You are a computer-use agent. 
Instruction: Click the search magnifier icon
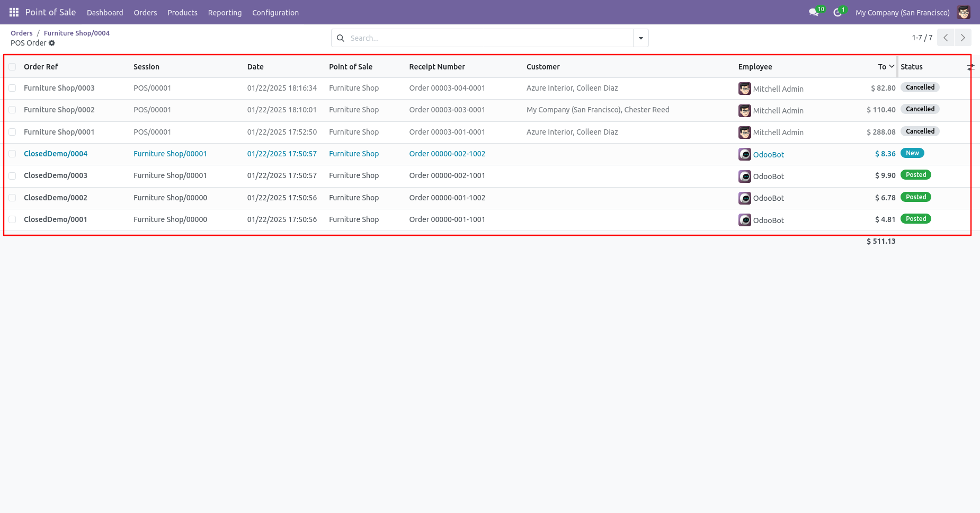coord(341,38)
